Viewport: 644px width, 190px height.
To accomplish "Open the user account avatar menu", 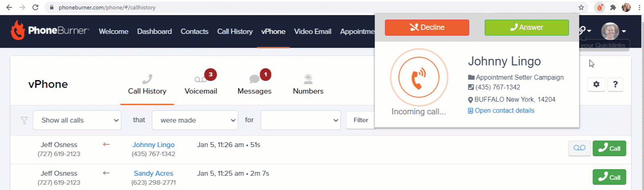I will pyautogui.click(x=613, y=31).
